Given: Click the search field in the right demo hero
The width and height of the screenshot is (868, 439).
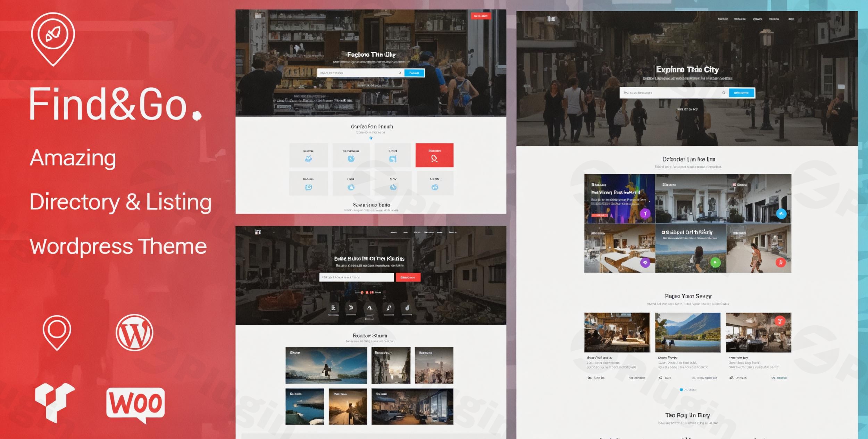Looking at the screenshot, I should (674, 92).
